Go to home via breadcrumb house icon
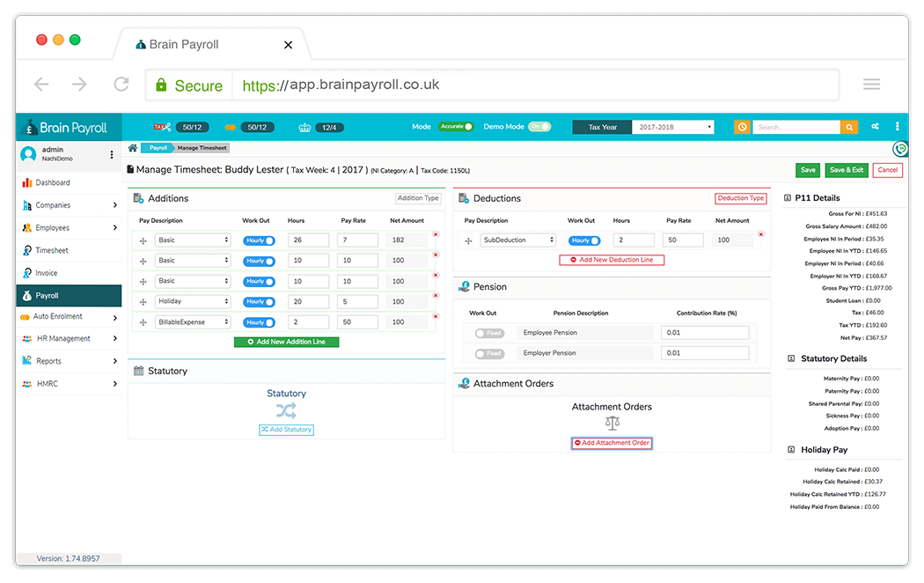The width and height of the screenshot is (924, 583). [133, 148]
